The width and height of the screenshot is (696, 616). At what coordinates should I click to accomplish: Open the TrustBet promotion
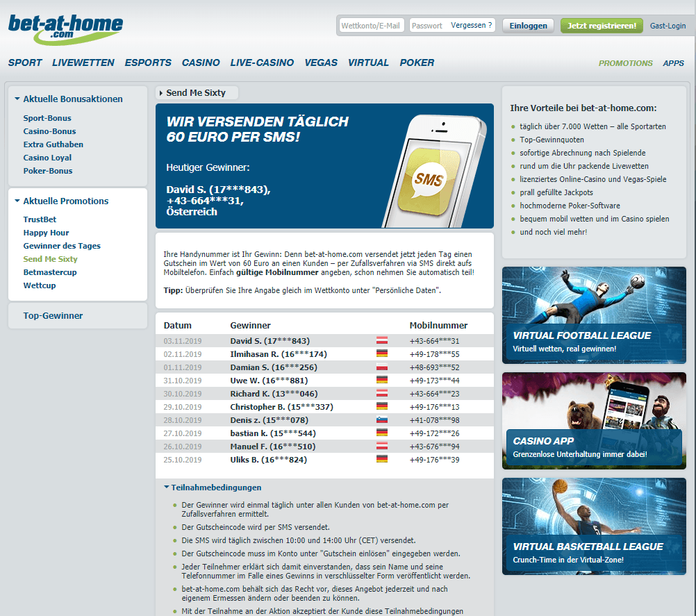pyautogui.click(x=40, y=219)
